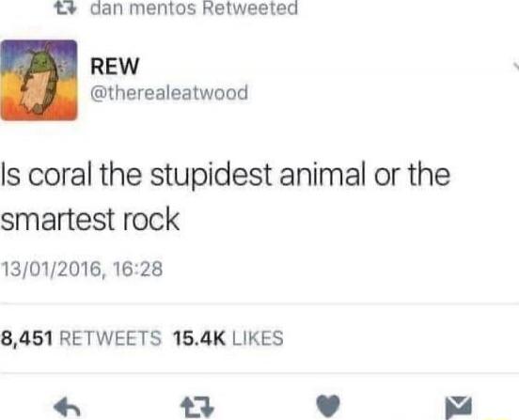Image resolution: width=519 pixels, height=420 pixels.
Task: Select the tweet line reading smartest rock
Action: point(90,219)
